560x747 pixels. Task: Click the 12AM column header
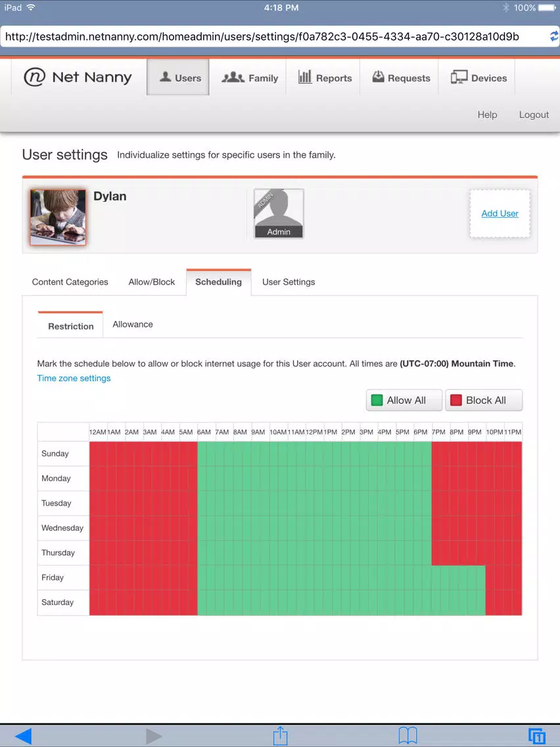click(x=98, y=432)
